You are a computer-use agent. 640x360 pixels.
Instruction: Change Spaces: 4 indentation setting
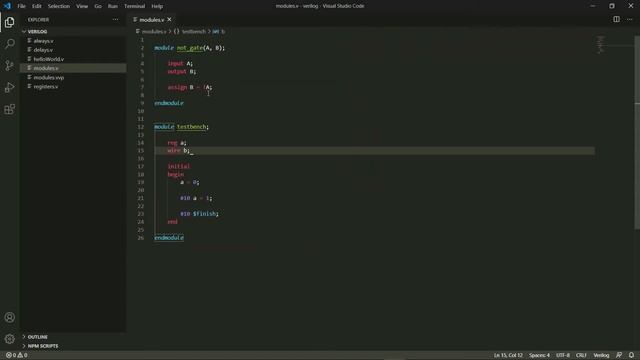click(x=539, y=355)
